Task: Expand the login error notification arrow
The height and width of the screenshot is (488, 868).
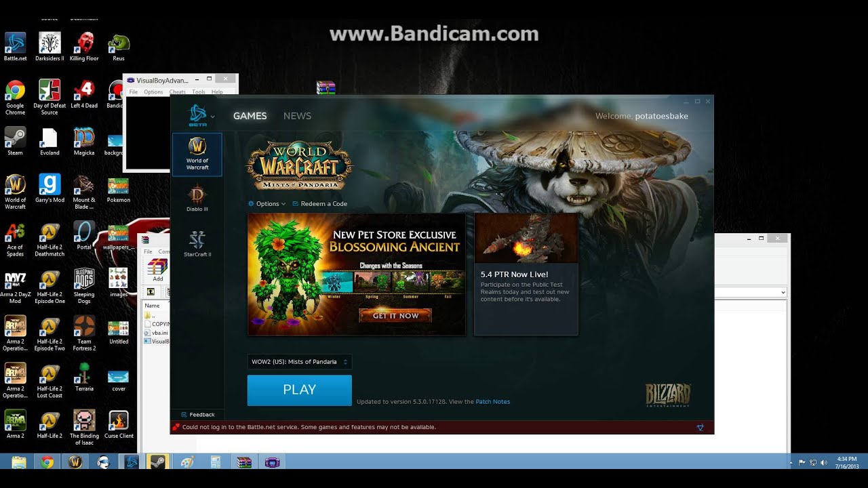Action: [701, 428]
